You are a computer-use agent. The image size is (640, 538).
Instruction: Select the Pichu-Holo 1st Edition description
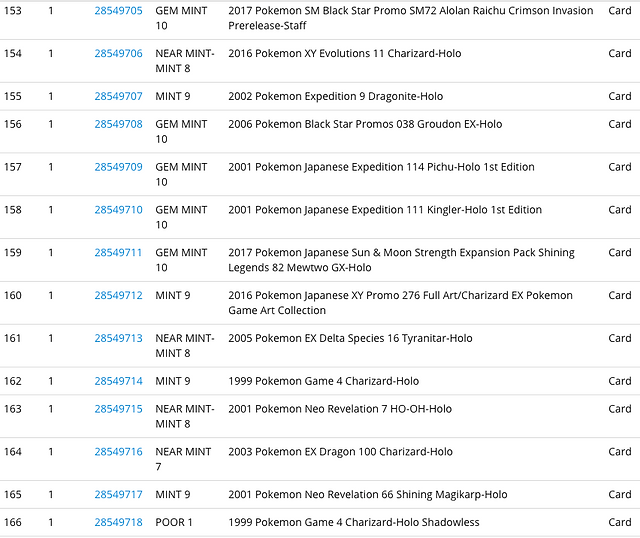tap(381, 167)
